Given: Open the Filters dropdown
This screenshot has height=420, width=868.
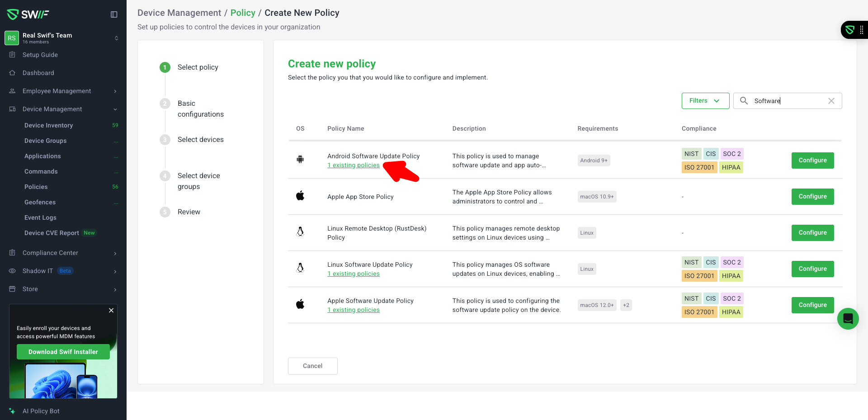Looking at the screenshot, I should (705, 101).
